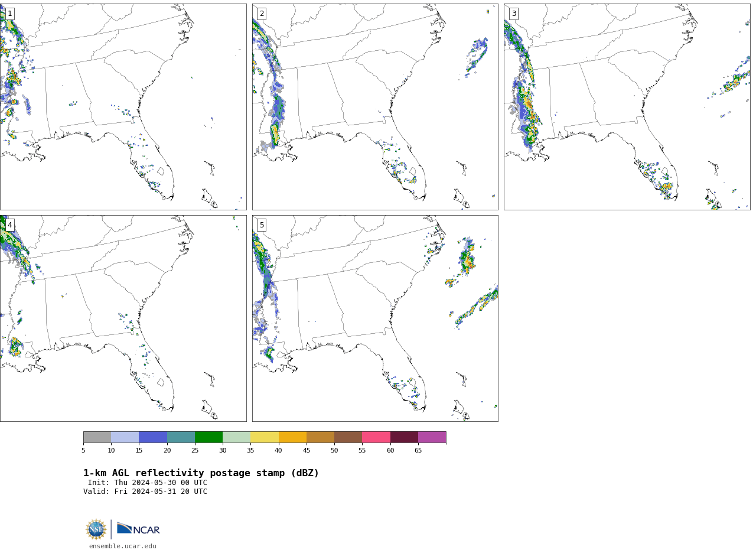The image size is (756, 553).
Task: Open ensemble member 5 reflectivity map
Action: 375,318
